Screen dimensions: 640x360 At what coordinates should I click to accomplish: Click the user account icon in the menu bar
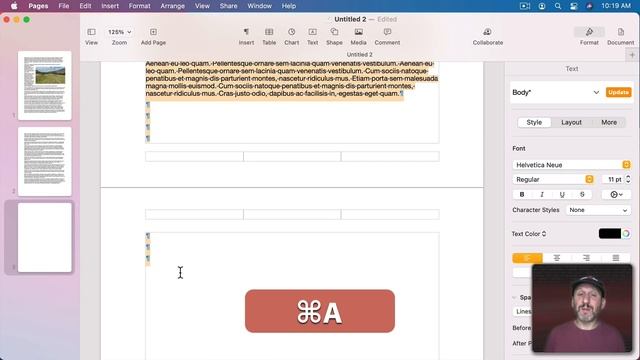click(x=542, y=6)
